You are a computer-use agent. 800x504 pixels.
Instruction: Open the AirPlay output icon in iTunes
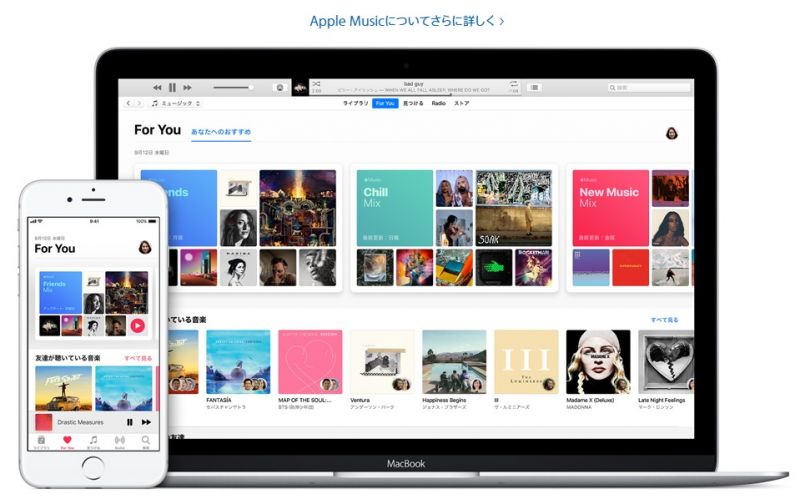point(280,88)
